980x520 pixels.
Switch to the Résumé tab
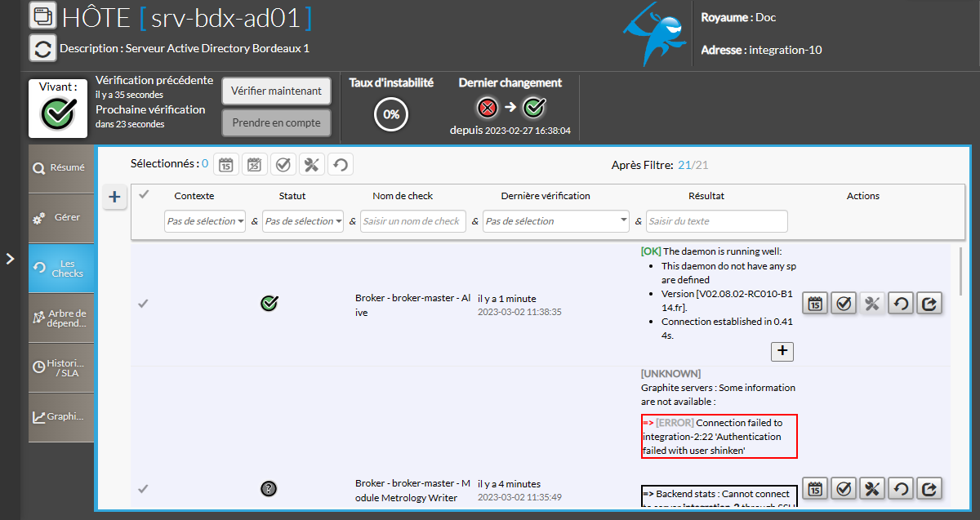[x=61, y=168]
